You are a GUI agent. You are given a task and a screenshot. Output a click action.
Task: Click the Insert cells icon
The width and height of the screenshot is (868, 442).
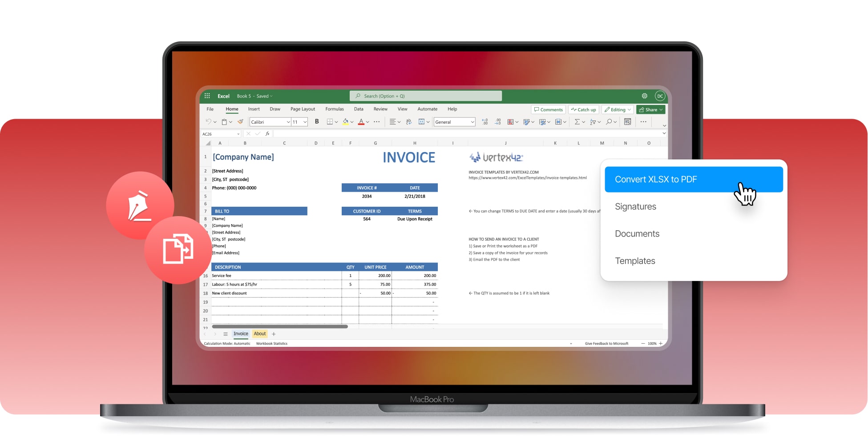(x=558, y=122)
